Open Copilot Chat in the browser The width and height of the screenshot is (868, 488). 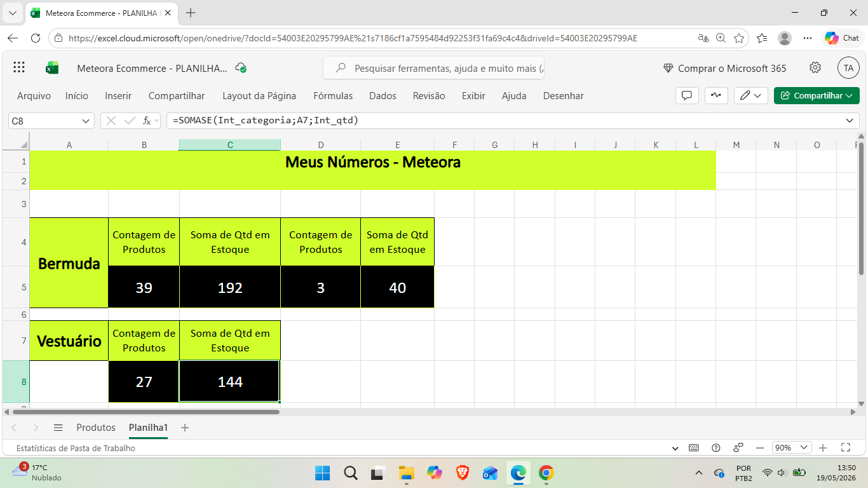pos(843,38)
